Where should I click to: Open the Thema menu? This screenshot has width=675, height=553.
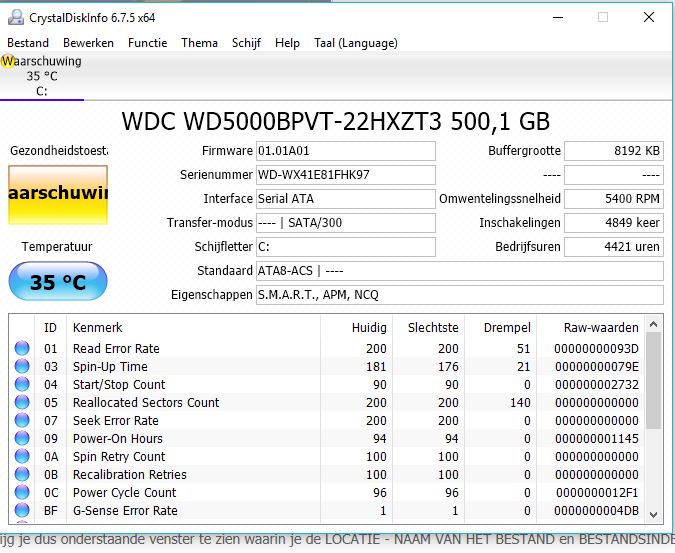point(199,43)
